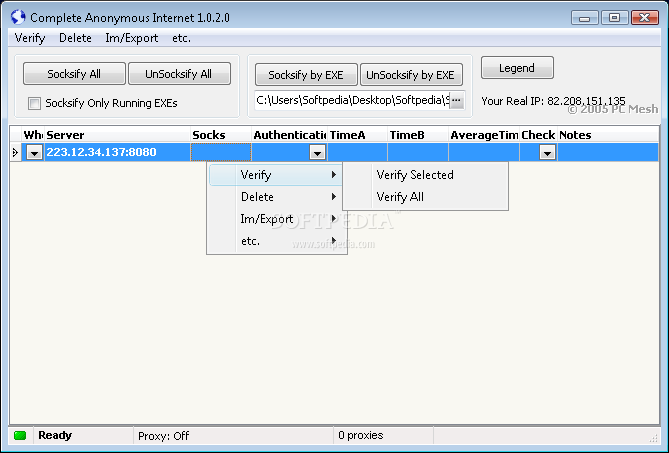The width and height of the screenshot is (669, 453).
Task: Click the 0 proxies status text
Action: (x=361, y=435)
